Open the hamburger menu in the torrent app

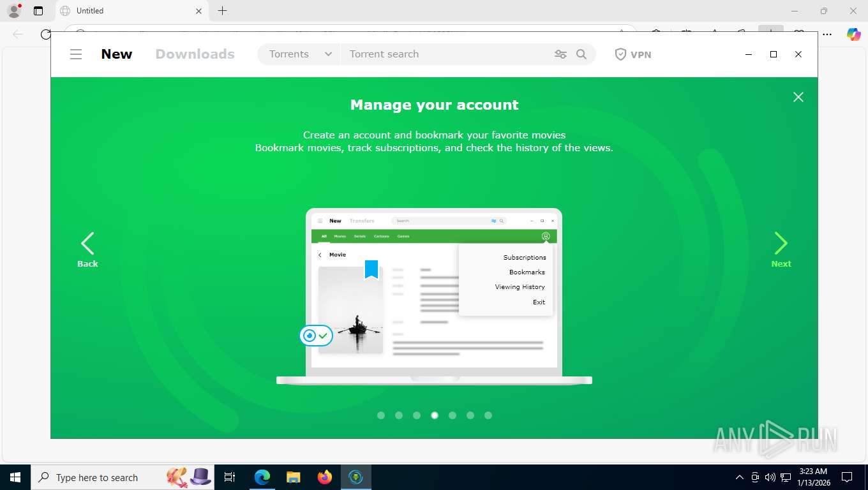76,54
